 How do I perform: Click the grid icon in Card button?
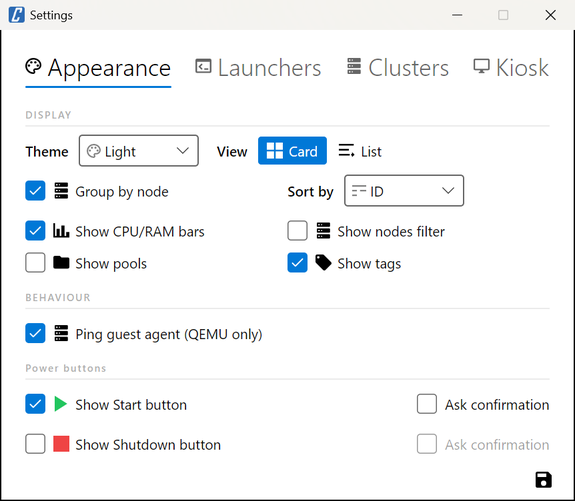(275, 151)
